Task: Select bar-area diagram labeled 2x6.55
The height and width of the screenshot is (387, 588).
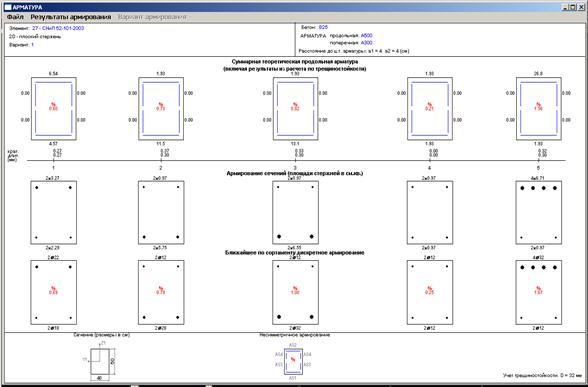Action: pyautogui.click(x=296, y=213)
